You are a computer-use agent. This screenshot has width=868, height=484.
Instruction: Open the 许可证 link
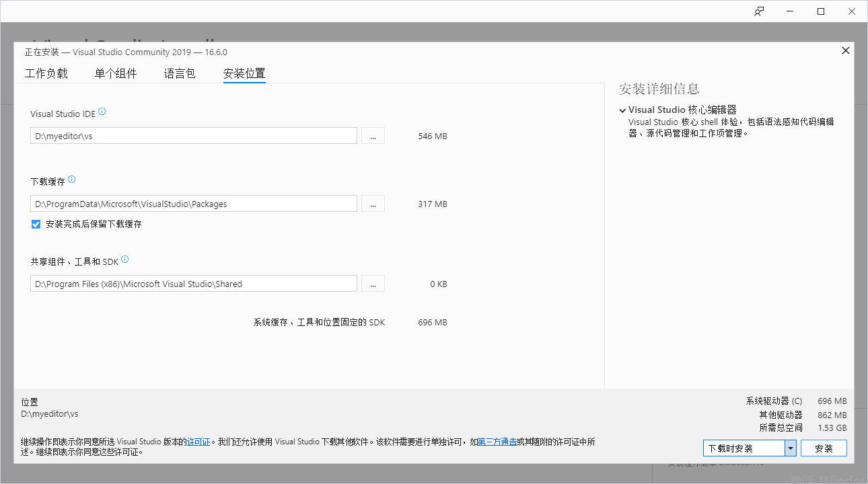pos(198,442)
